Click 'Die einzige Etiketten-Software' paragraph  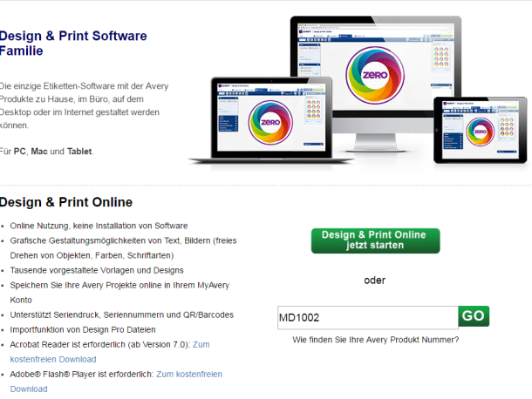pyautogui.click(x=84, y=105)
